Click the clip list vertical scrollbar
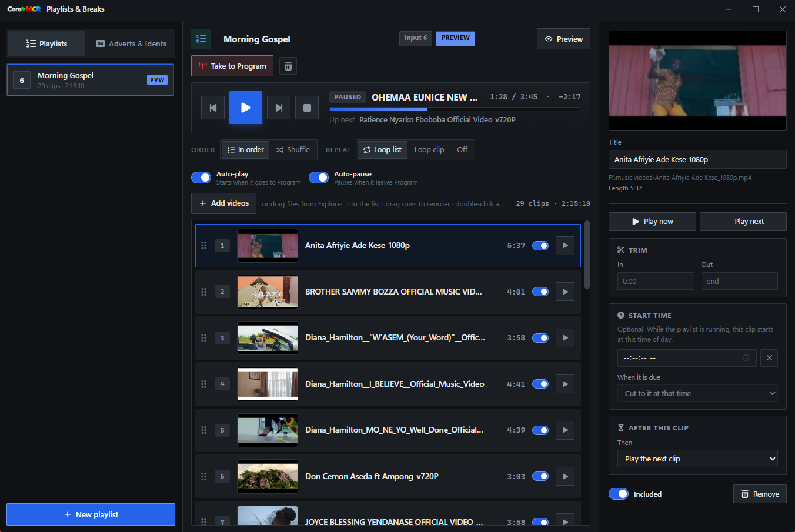 tap(587, 255)
